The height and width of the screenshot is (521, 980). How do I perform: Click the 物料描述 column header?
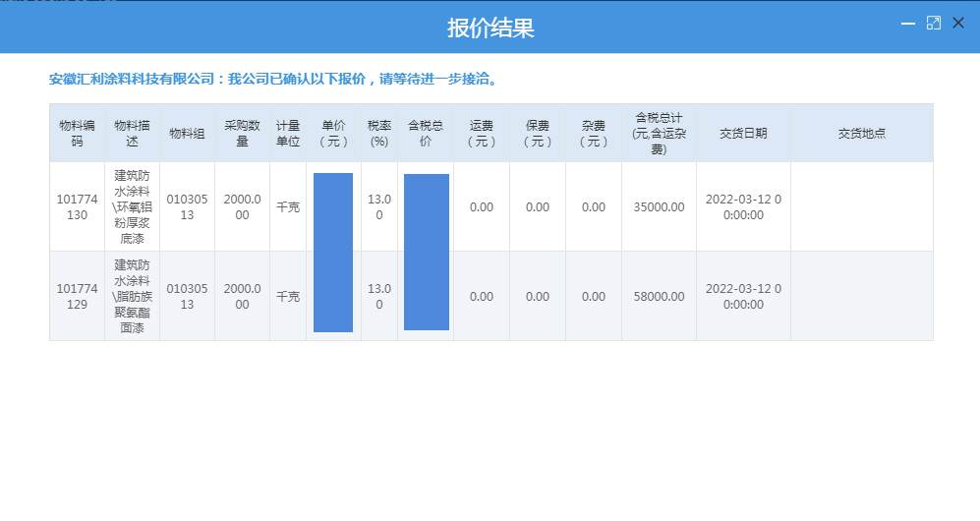(132, 133)
